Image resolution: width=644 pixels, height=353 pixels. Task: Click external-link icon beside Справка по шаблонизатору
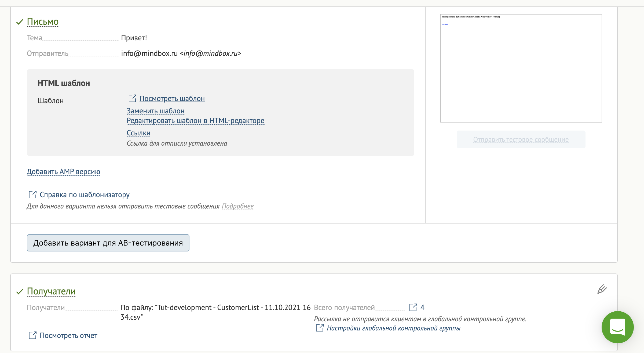click(32, 194)
